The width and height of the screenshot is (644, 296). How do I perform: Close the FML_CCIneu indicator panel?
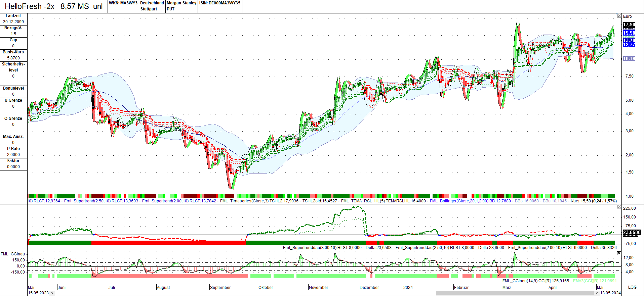(x=619, y=253)
